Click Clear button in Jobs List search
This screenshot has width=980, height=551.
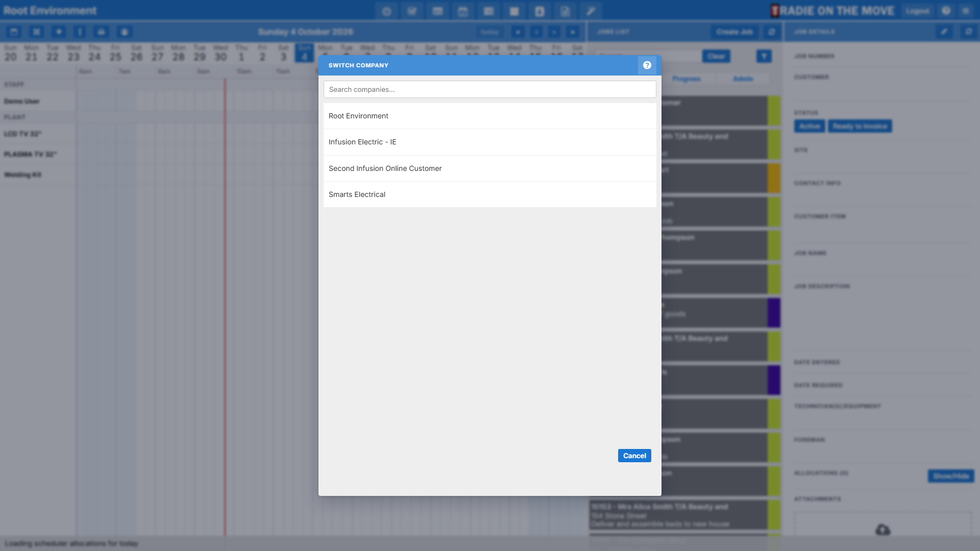click(716, 56)
